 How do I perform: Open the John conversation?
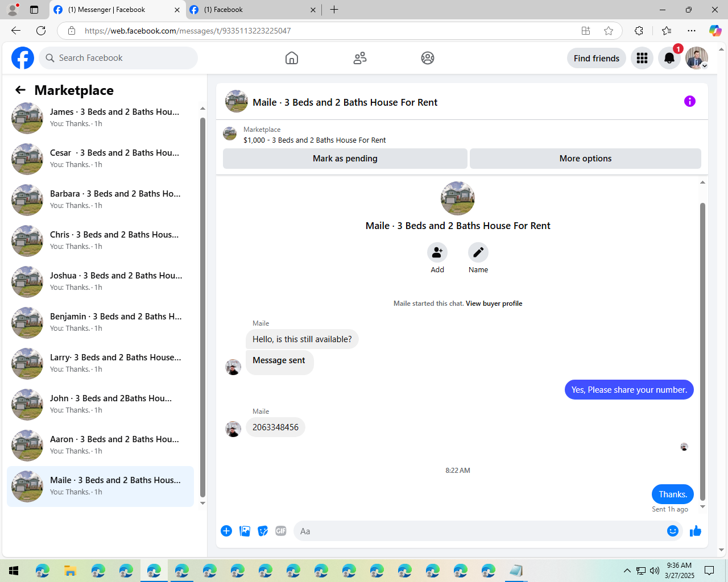(x=100, y=404)
